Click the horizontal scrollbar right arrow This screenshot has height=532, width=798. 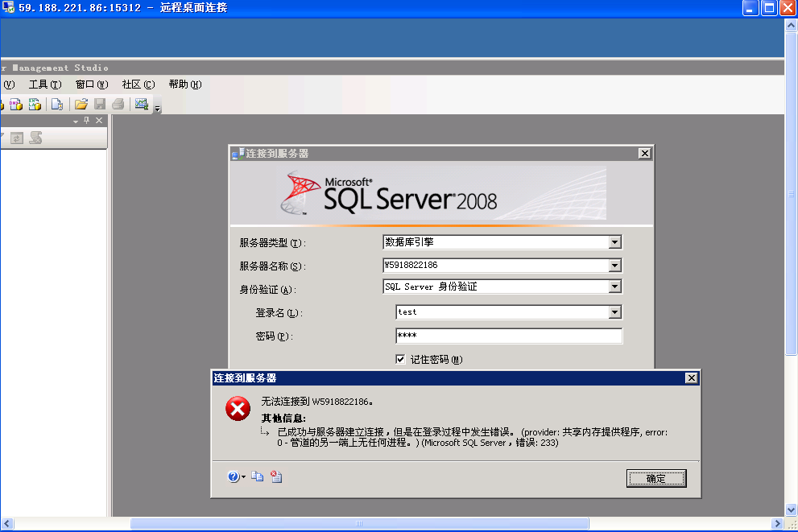(x=776, y=523)
